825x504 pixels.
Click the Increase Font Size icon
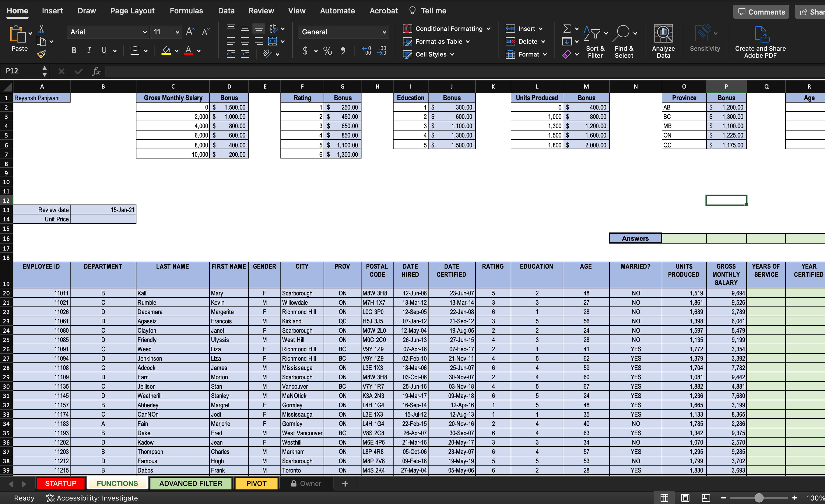click(190, 32)
